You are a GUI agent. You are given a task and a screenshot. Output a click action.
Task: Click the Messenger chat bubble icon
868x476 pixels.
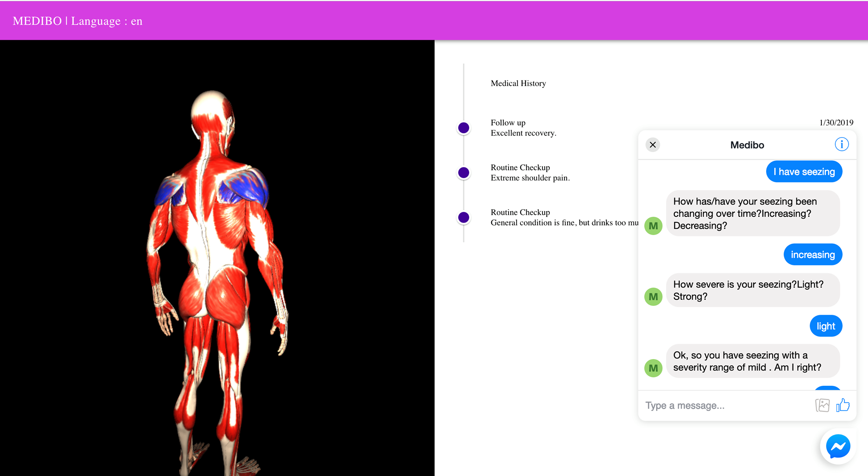pos(838,446)
